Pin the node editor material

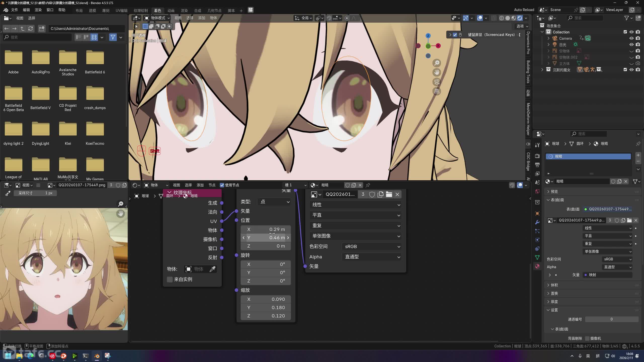(368, 185)
